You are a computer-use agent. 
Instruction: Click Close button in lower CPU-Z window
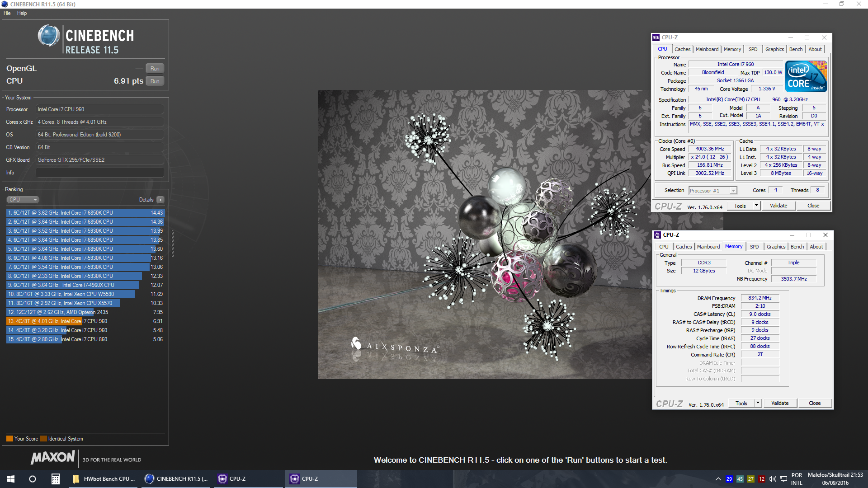(814, 404)
